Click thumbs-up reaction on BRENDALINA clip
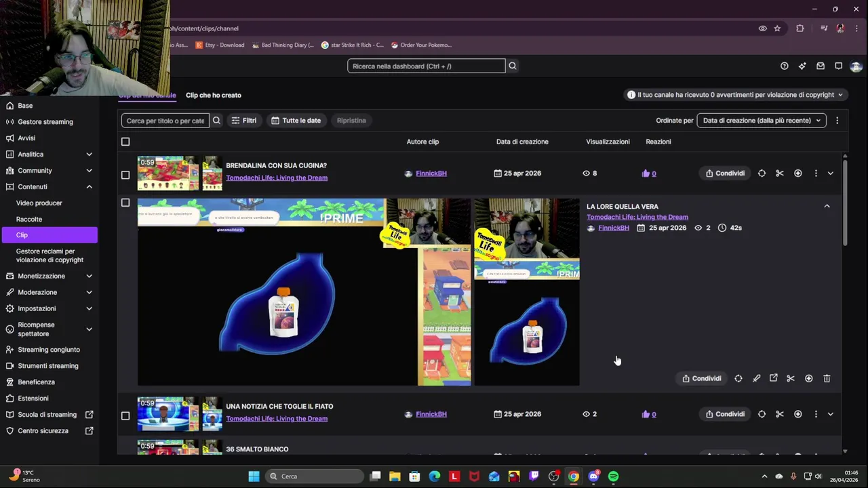 [646, 174]
